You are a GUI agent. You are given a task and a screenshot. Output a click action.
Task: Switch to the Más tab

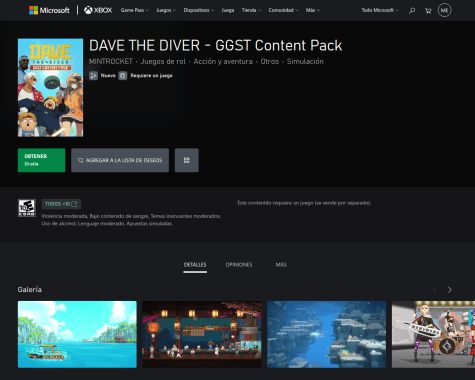pos(281,265)
